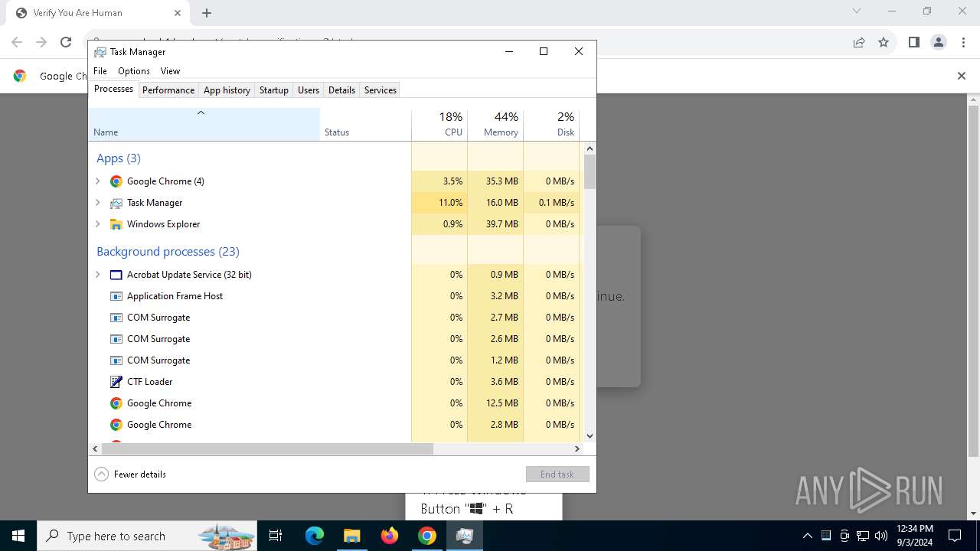Screen dimensions: 980x551
Task: Select the Verify You Are Human tab
Action: [x=96, y=13]
